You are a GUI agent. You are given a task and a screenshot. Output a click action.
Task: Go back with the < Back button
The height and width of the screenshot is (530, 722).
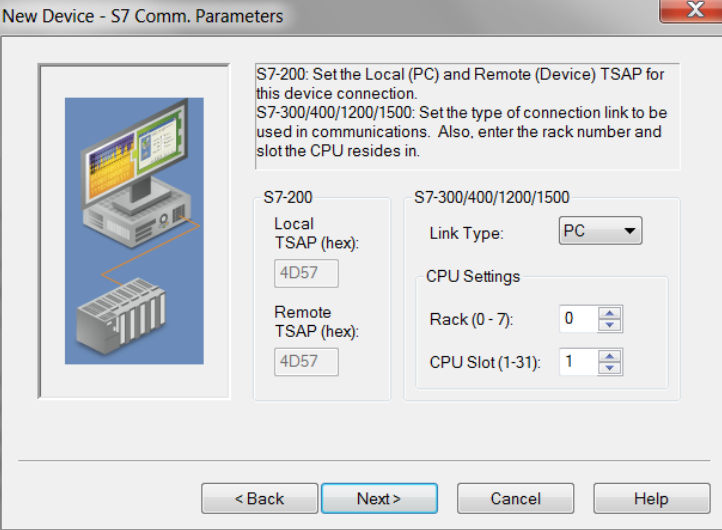click(x=259, y=498)
